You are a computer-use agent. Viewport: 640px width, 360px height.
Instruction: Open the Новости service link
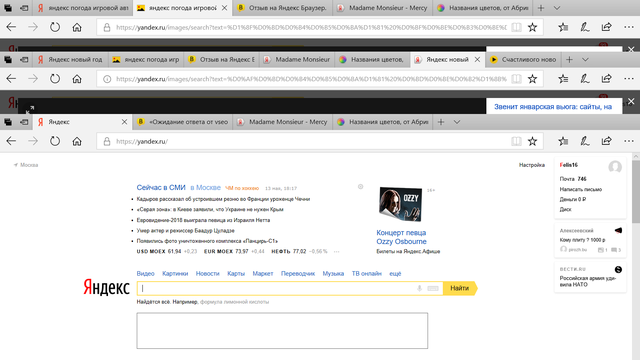(207, 273)
